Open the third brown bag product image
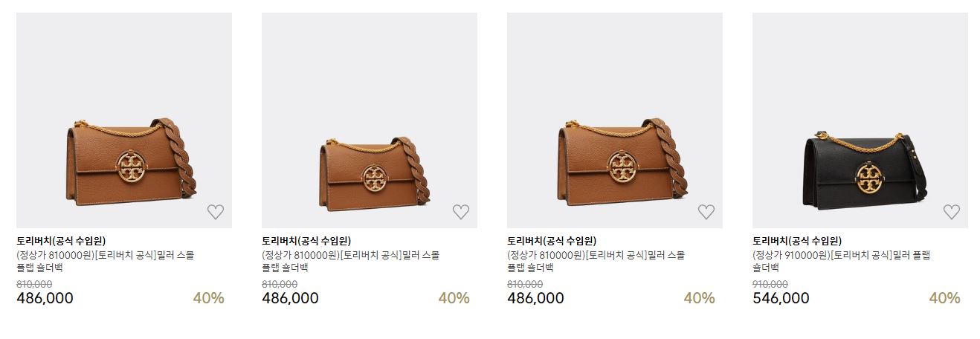Screen dimensions: 980x339 pyautogui.click(x=615, y=120)
